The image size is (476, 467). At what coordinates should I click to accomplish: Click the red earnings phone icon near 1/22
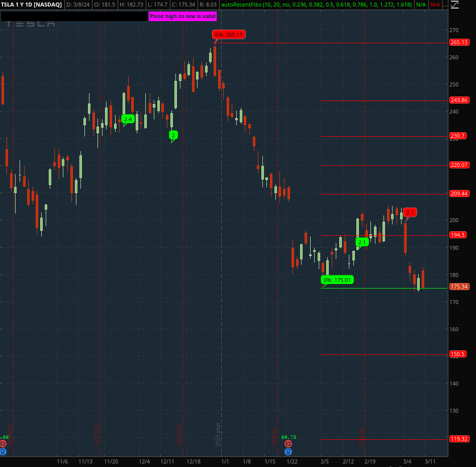pyautogui.click(x=288, y=443)
